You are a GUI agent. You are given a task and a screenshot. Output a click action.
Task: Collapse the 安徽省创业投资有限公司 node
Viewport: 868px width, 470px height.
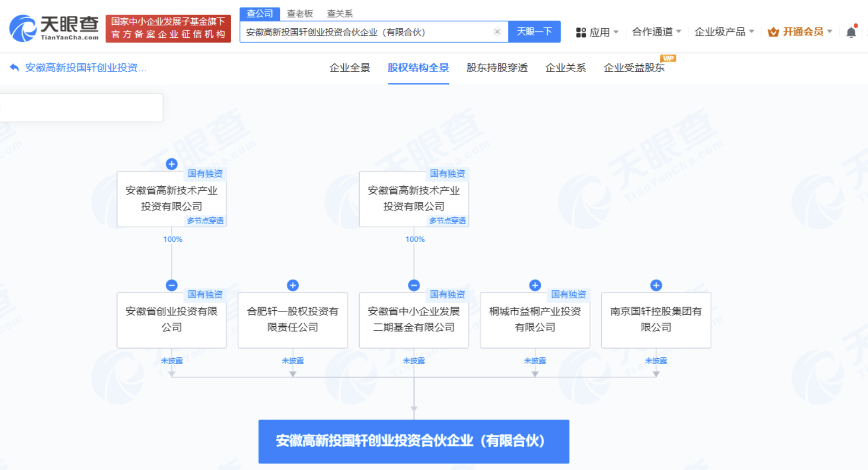(171, 285)
